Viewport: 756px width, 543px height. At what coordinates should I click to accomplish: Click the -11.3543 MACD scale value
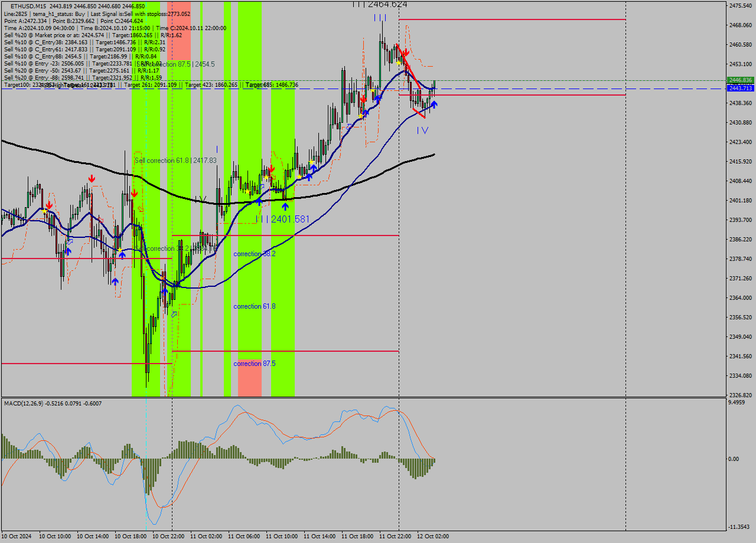click(738, 526)
